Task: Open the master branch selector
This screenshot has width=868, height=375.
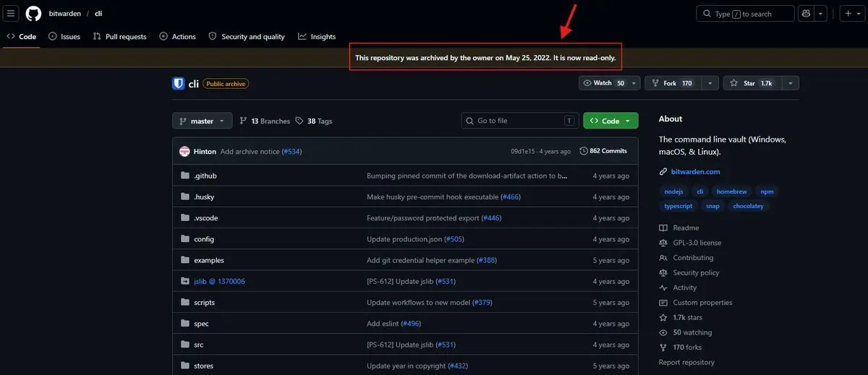Action: point(203,121)
